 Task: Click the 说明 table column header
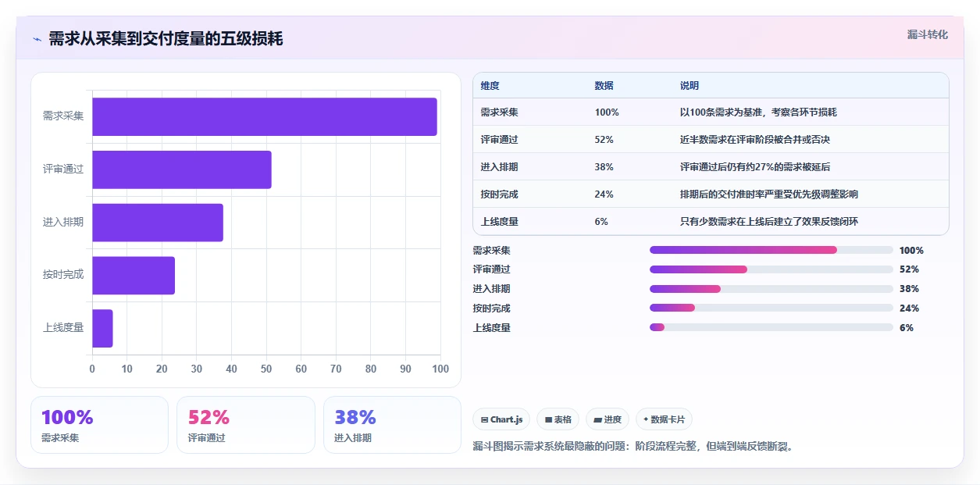690,85
